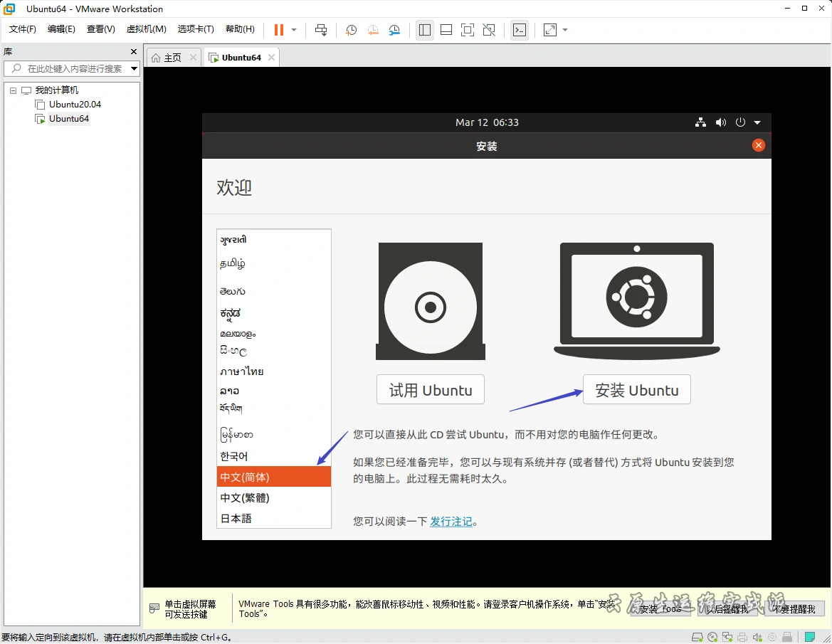
Task: Collapse the 我的计算机 tree node
Action: pos(14,90)
